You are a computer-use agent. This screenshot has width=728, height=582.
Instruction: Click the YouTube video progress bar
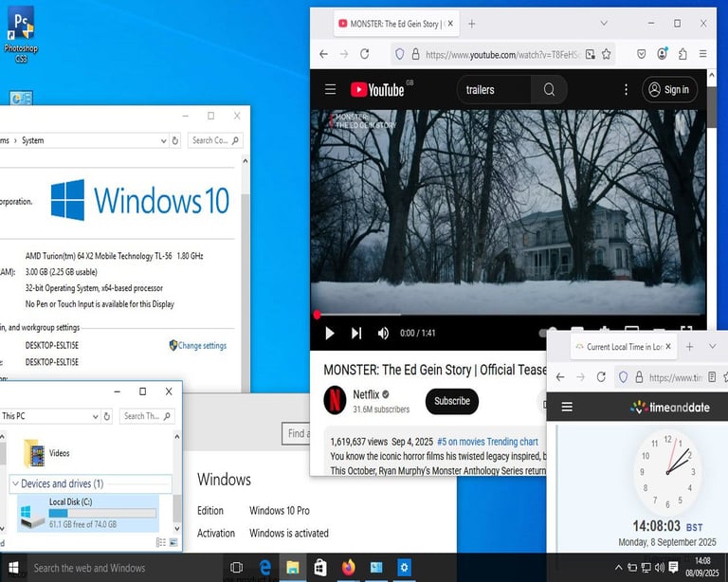[x=508, y=314]
